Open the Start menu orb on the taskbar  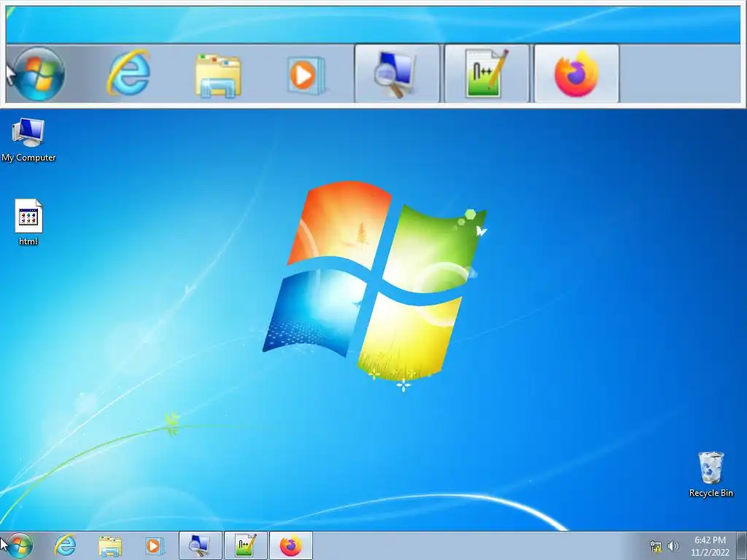tap(20, 545)
